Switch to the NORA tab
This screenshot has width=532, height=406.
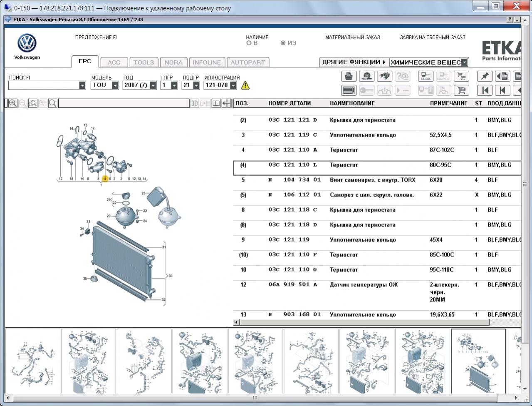click(x=173, y=62)
